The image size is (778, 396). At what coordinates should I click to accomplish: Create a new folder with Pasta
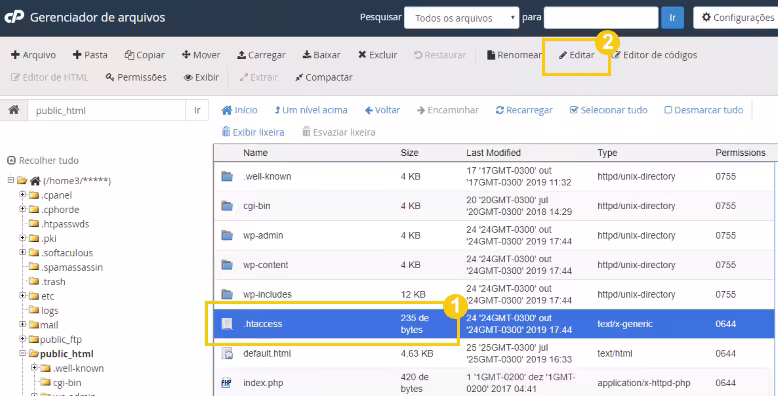[90, 55]
